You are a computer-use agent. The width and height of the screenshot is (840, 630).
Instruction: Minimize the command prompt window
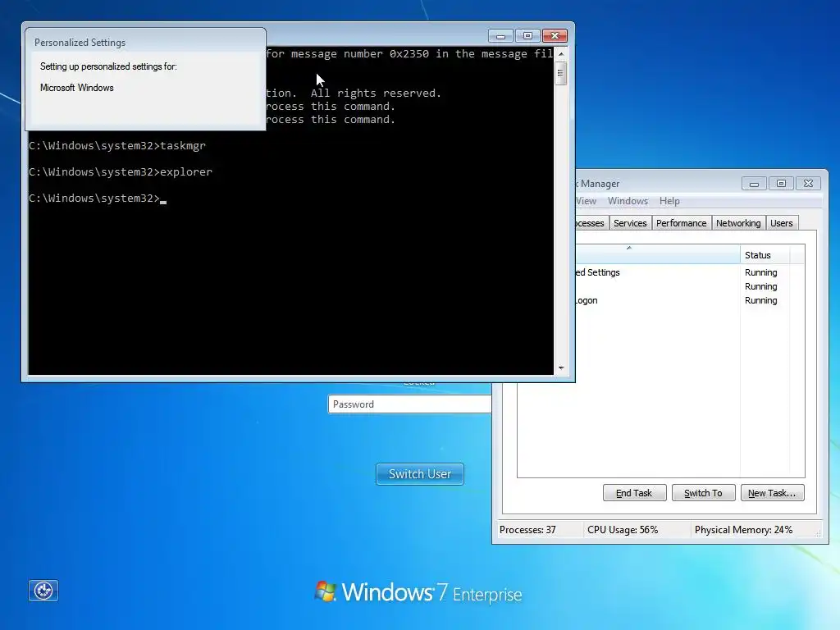[501, 36]
